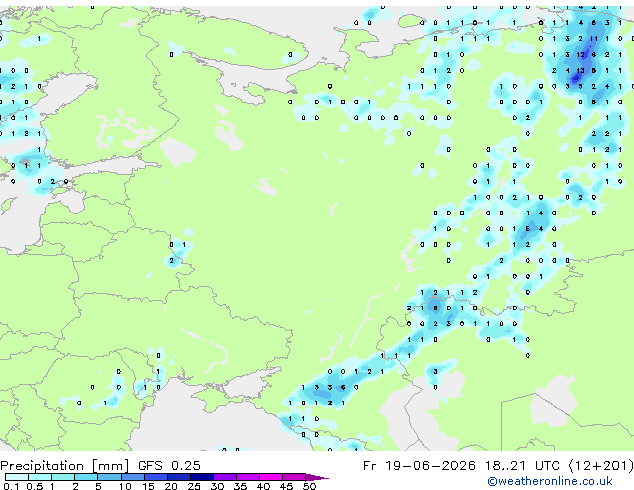Click the '11' precipitation value on map
The height and width of the screenshot is (490, 634).
click(x=594, y=38)
